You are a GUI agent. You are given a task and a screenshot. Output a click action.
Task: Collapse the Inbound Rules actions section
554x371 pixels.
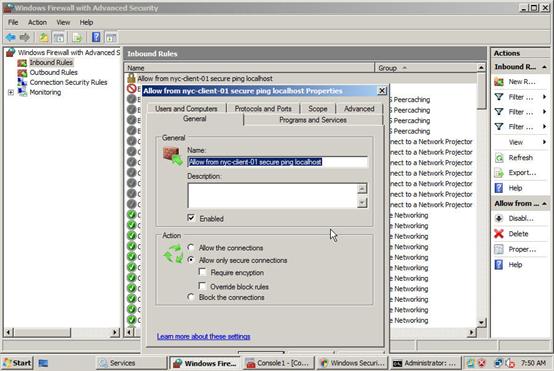(x=544, y=67)
